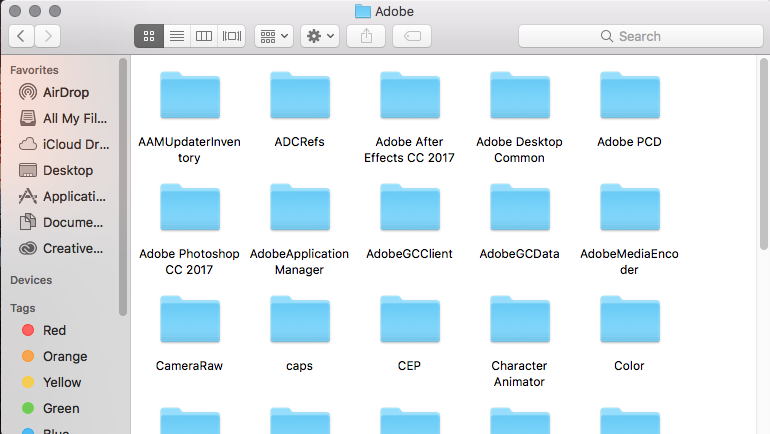Filter by the Orange tag label
The image size is (770, 434).
tap(65, 356)
